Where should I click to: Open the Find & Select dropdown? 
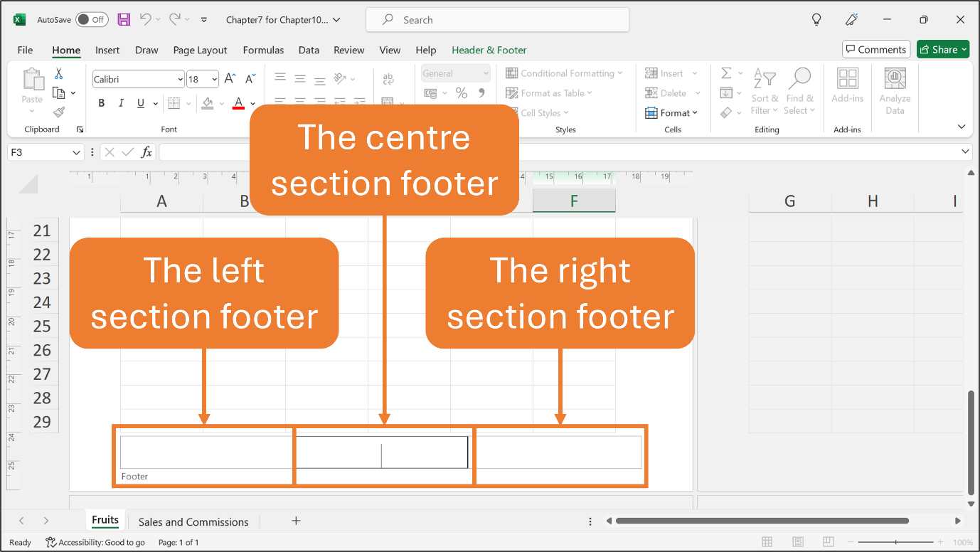tap(799, 91)
